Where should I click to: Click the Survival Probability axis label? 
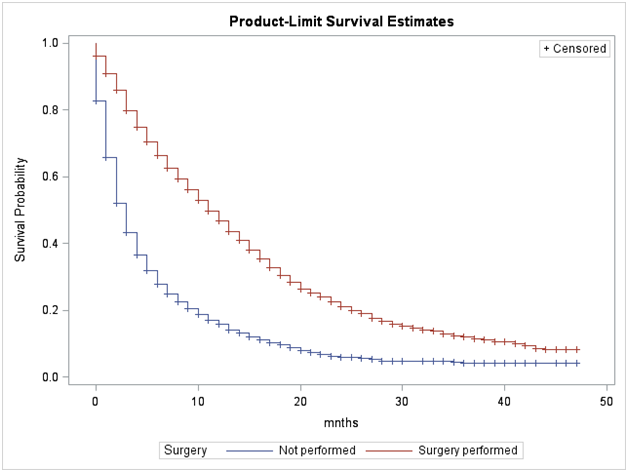20,210
